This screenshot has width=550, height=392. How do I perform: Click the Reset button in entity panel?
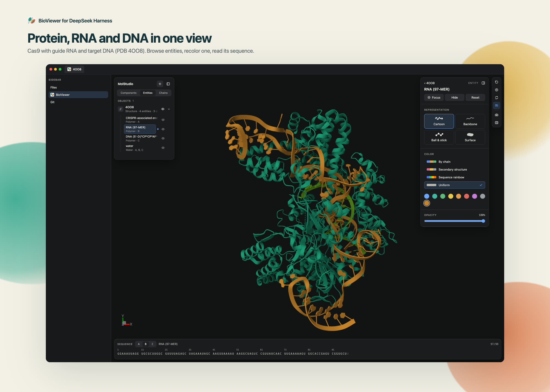475,97
